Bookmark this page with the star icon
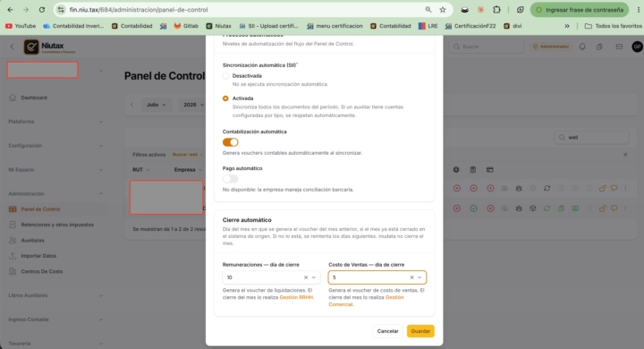The image size is (644, 349). coord(443,10)
